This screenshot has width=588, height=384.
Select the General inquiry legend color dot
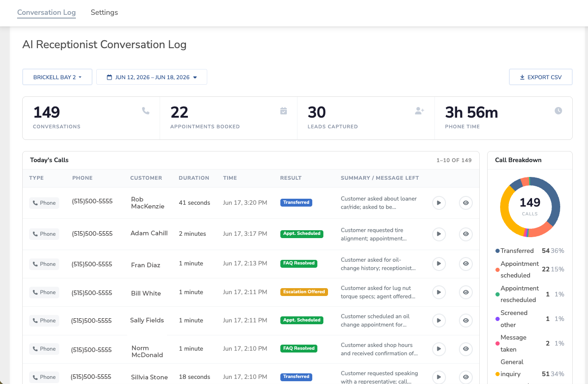pyautogui.click(x=497, y=374)
